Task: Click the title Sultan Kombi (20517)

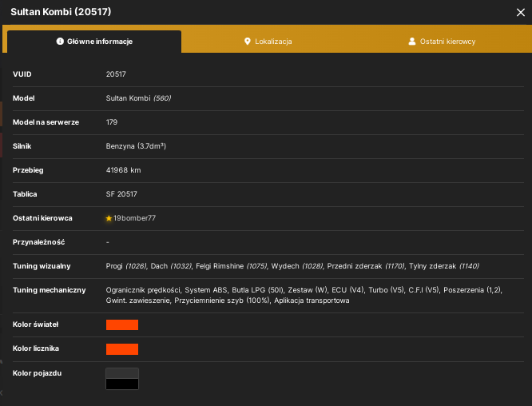Action: (61, 12)
